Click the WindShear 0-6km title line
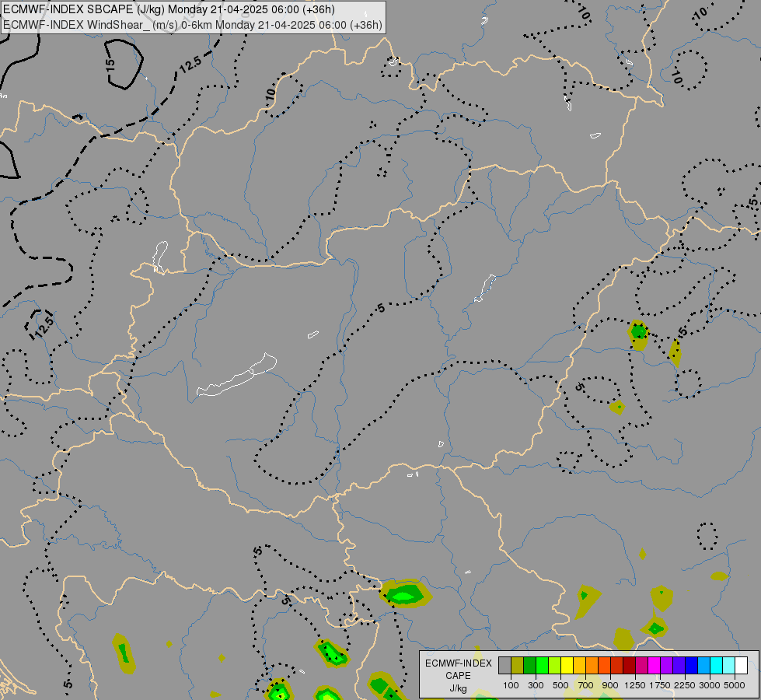The width and height of the screenshot is (761, 700). coord(193,25)
